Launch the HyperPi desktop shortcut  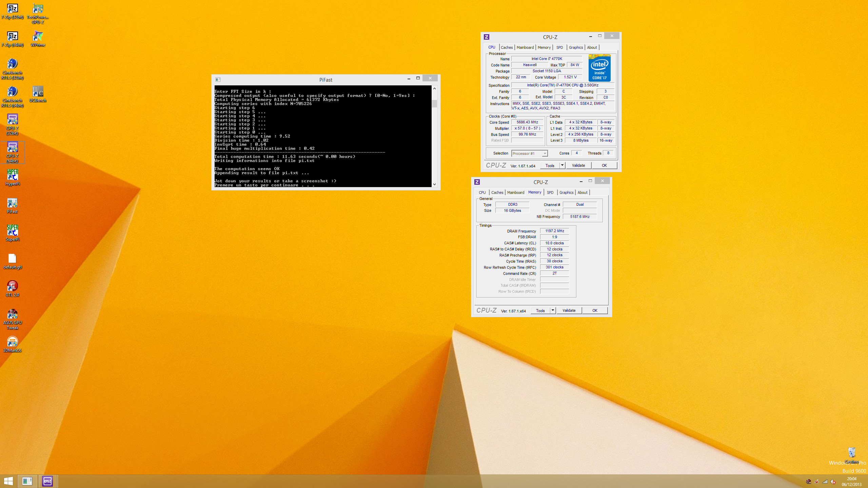click(x=12, y=178)
